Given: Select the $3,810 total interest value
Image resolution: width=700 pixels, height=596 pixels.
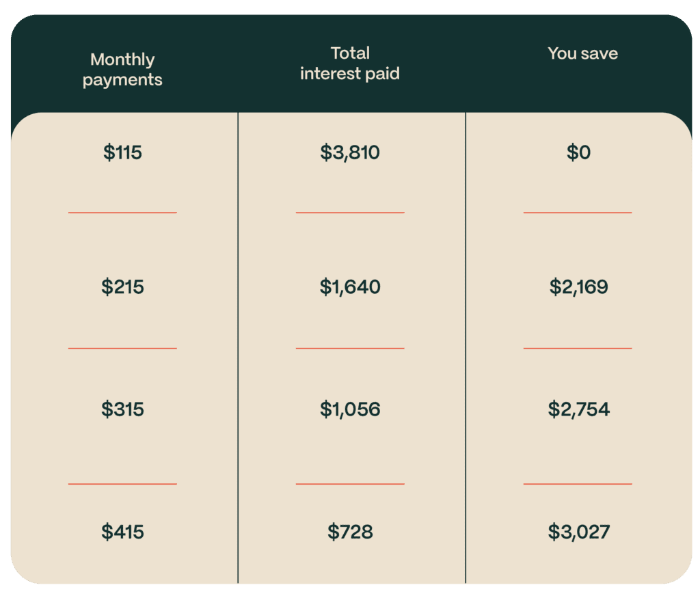Looking at the screenshot, I should point(350,152).
